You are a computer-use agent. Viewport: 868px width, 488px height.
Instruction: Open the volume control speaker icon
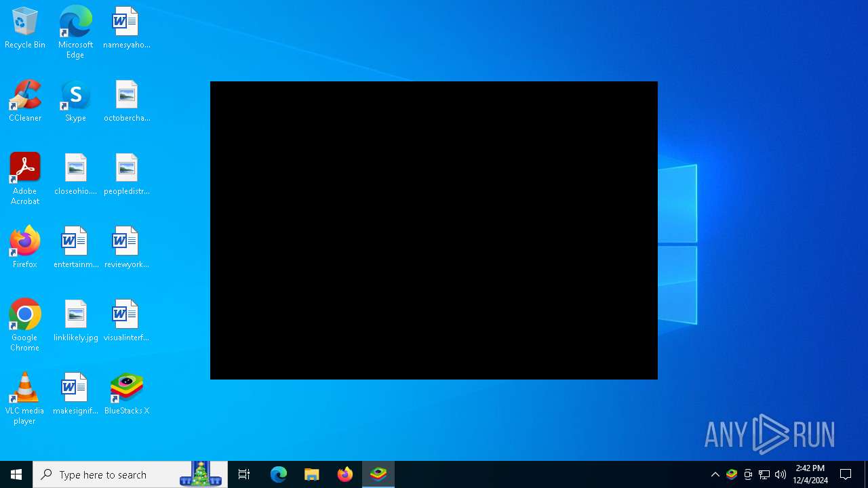781,474
